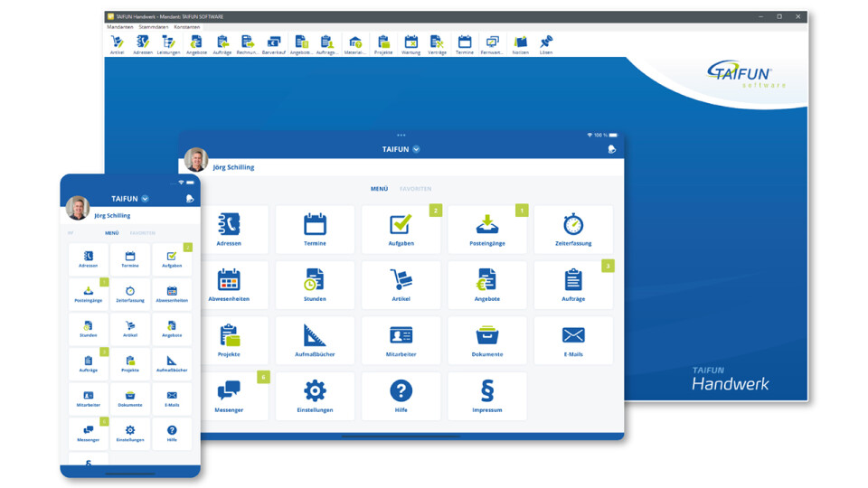Open the Mandanten menu
This screenshot has width=868, height=488.
pos(119,27)
